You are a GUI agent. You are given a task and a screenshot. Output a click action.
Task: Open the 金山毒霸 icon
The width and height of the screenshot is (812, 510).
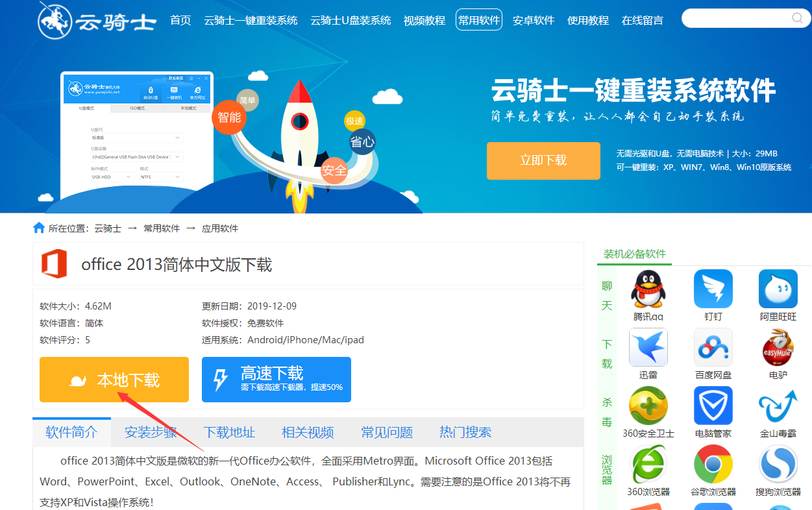click(778, 406)
